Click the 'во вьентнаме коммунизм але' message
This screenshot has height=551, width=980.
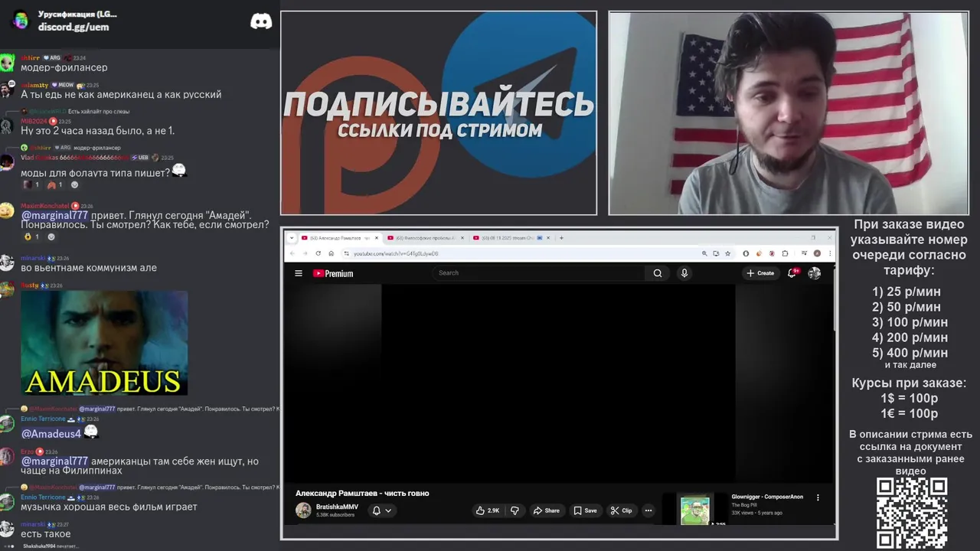89,268
